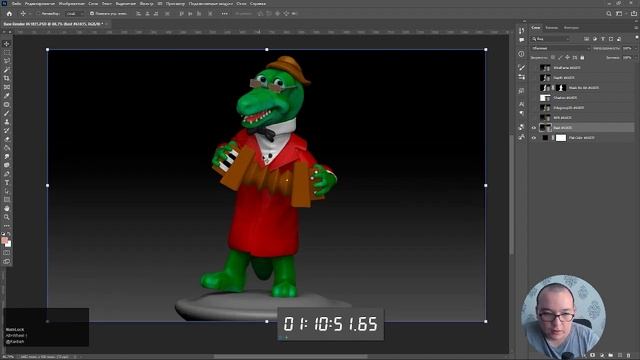Click the Home icon in the options bar
Image resolution: width=640 pixels, height=360 pixels.
(x=9, y=13)
